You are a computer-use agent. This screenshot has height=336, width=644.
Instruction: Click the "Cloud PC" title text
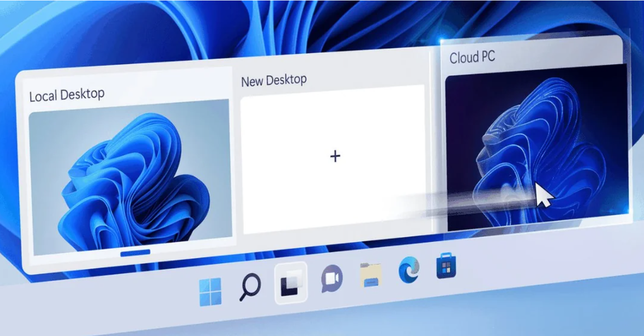(472, 58)
